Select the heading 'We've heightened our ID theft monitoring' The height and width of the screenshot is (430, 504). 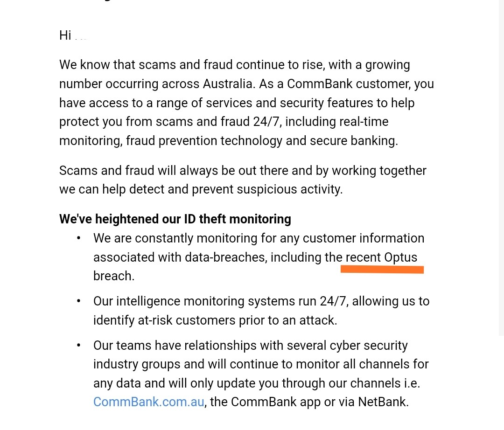[175, 219]
